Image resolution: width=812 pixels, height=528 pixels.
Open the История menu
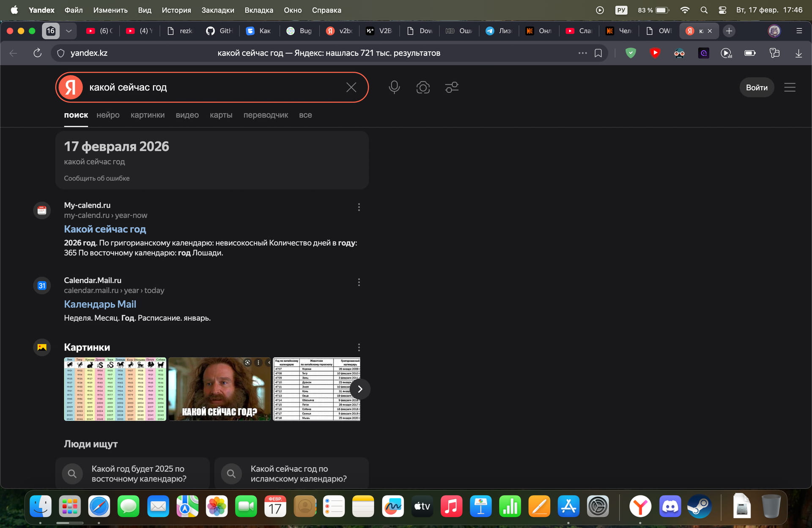pos(176,10)
